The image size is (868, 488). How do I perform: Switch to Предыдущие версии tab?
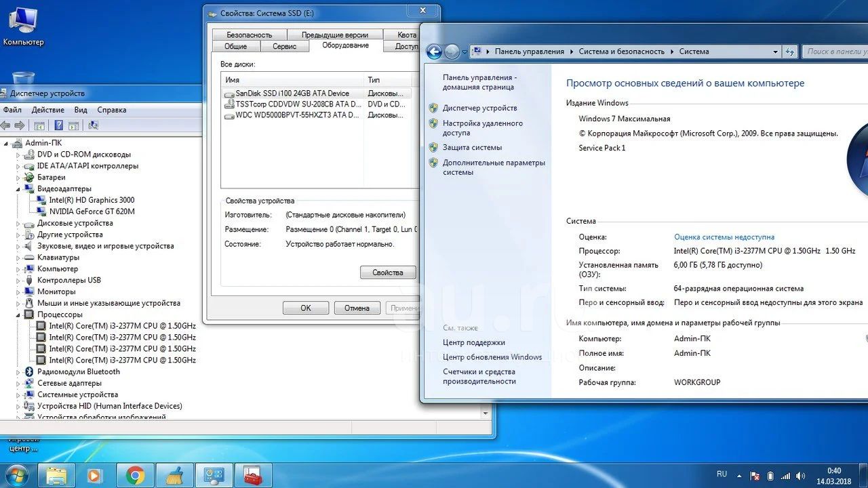335,35
